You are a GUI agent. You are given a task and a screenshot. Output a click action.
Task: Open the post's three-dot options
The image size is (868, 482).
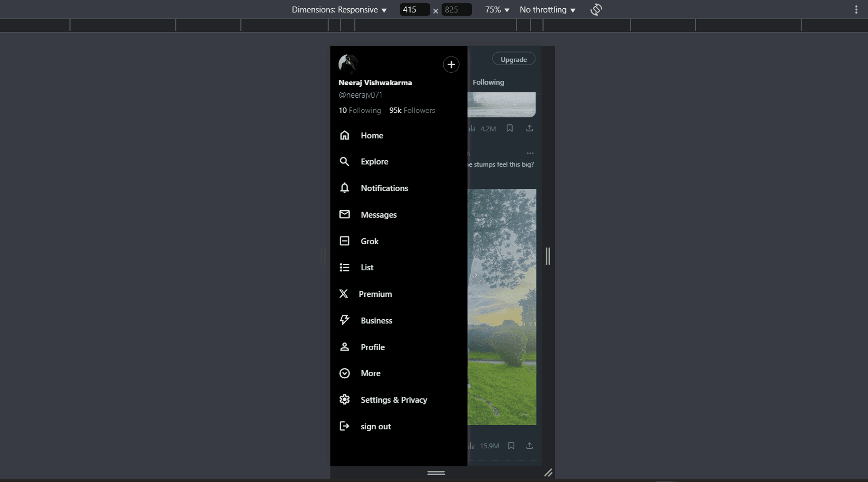point(530,154)
